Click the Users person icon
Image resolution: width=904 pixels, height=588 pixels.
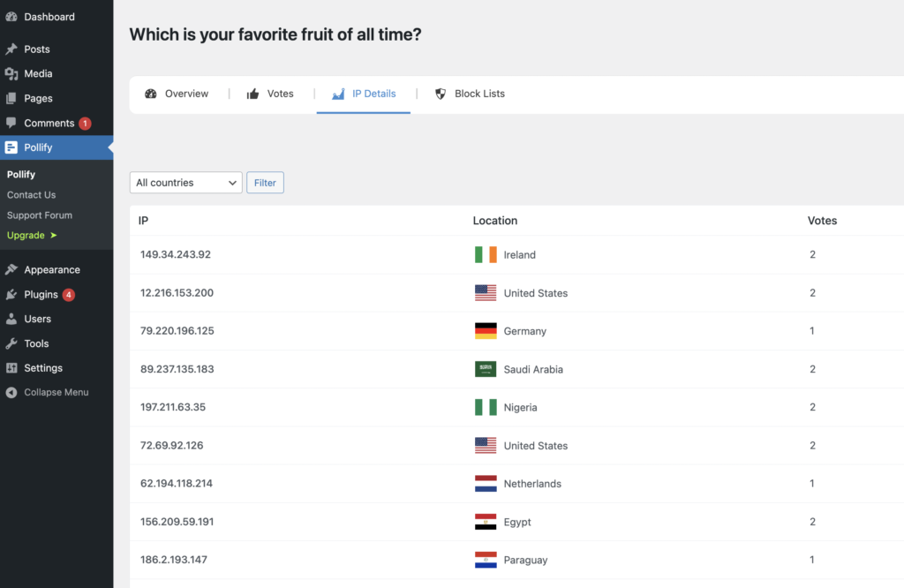point(11,319)
